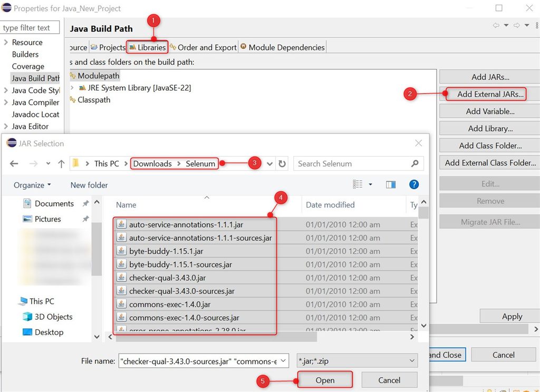The height and width of the screenshot is (392, 540).
Task: Open the view options dropdown arrow
Action: pyautogui.click(x=371, y=184)
